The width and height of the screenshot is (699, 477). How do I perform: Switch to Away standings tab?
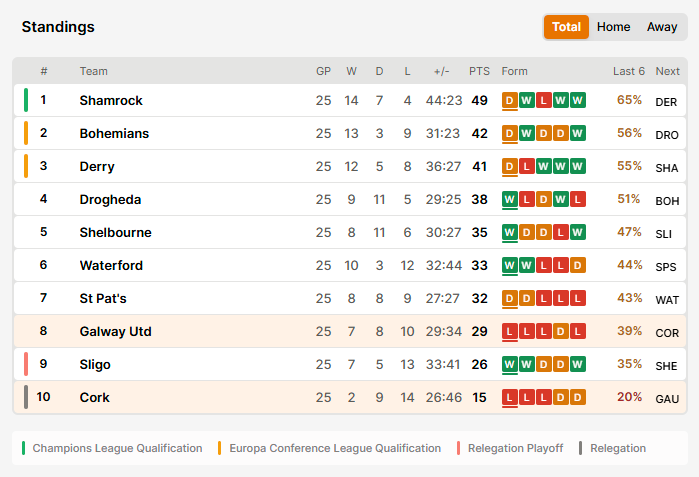pyautogui.click(x=662, y=27)
